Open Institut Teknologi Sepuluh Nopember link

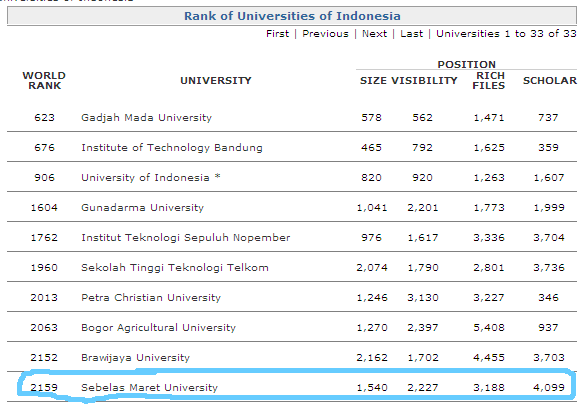point(186,238)
